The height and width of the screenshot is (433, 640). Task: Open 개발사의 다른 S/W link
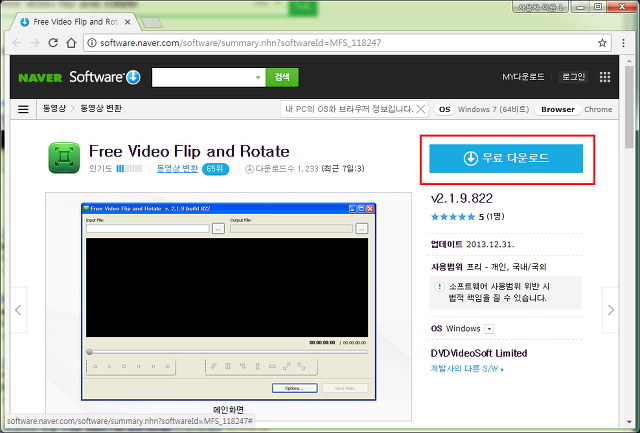[467, 369]
